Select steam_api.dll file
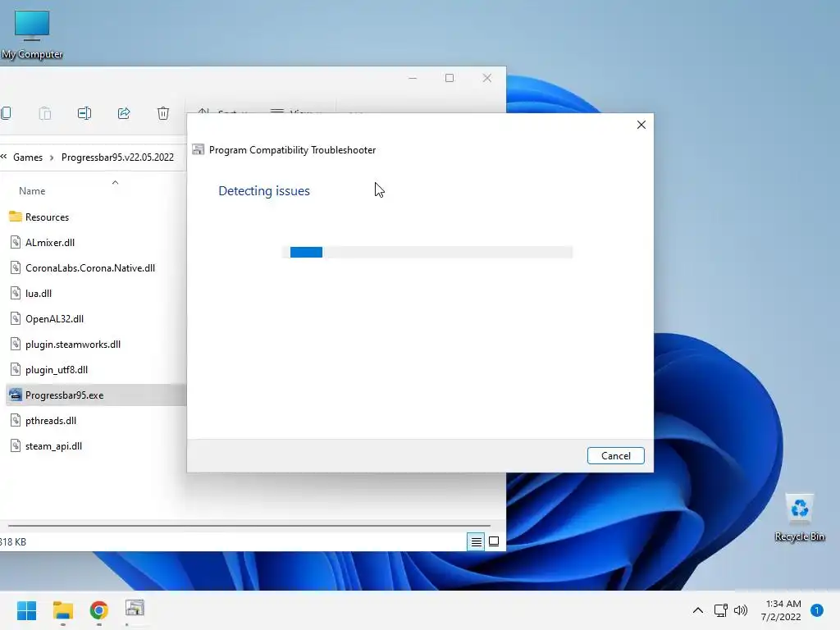This screenshot has width=840, height=630. [x=53, y=445]
